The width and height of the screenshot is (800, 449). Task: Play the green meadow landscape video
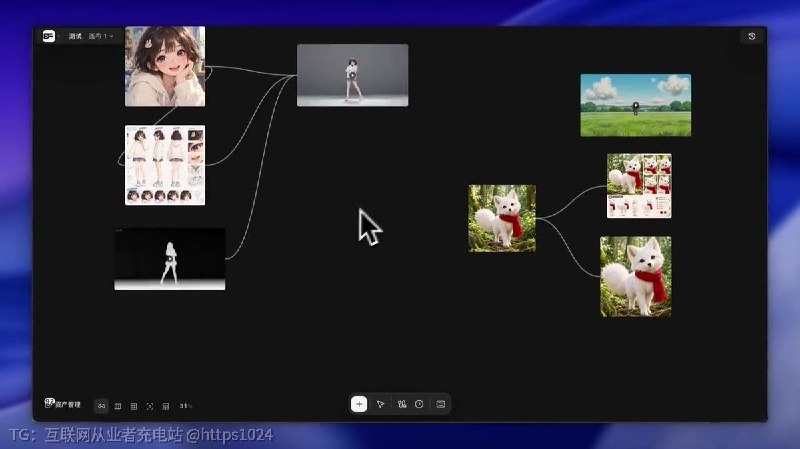(x=636, y=105)
